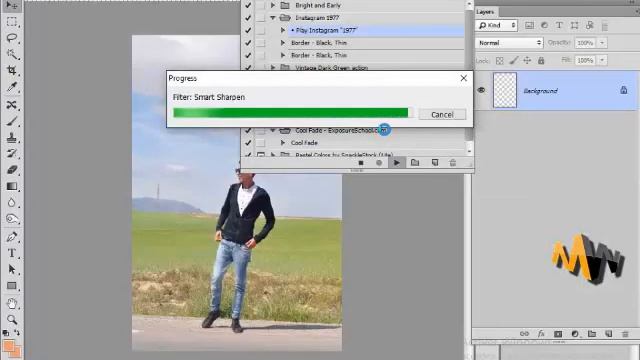
Task: Delete layer with Layers trash icon
Action: [x=625, y=334]
